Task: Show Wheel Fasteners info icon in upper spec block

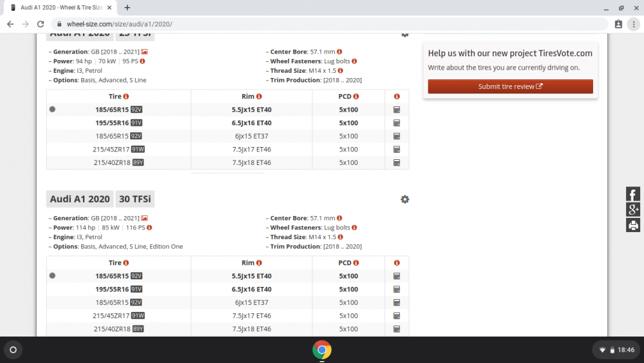Action: pyautogui.click(x=354, y=61)
